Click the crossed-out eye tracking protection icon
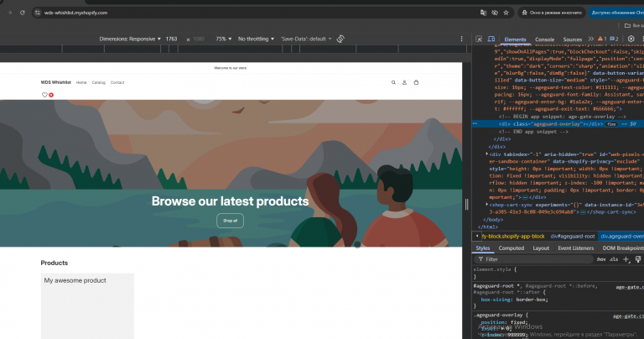 click(495, 13)
